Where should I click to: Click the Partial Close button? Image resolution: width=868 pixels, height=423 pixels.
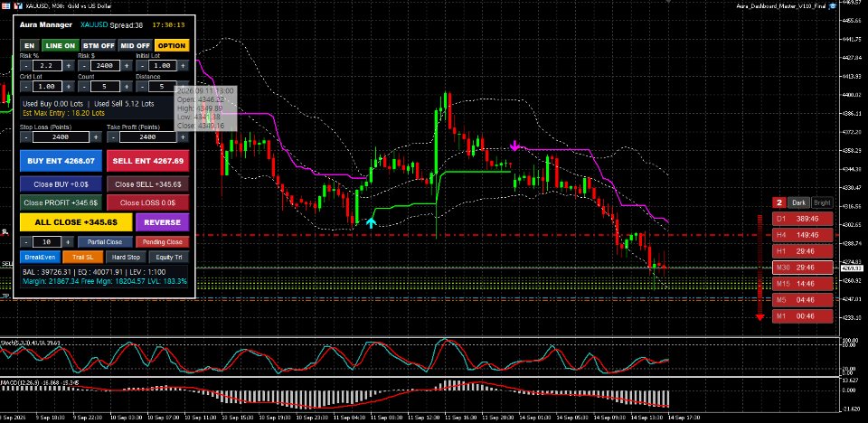(105, 242)
